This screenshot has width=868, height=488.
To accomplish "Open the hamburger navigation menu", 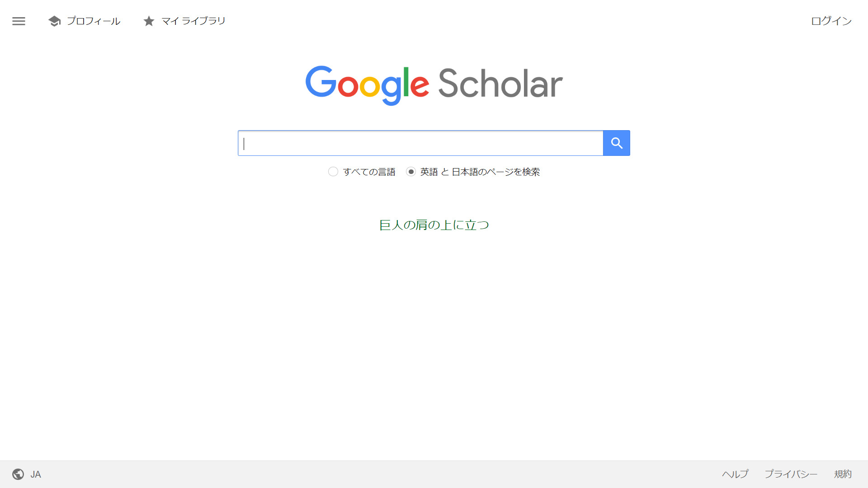I will (19, 21).
